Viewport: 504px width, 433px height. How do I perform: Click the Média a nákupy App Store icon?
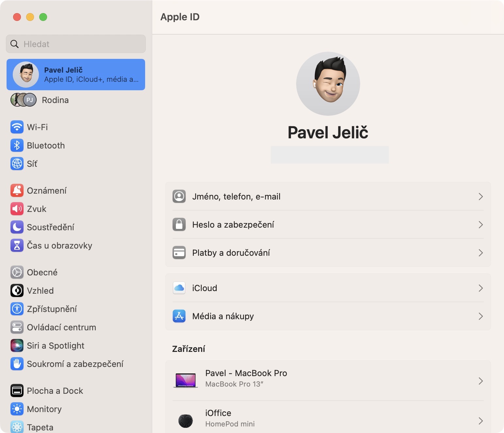click(x=179, y=316)
